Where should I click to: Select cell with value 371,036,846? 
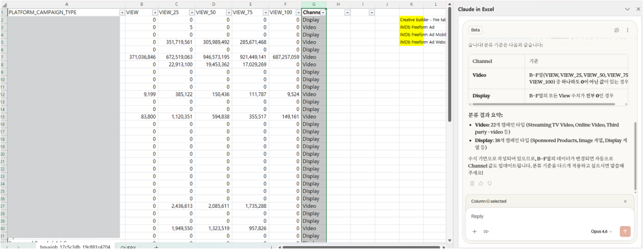pos(142,57)
